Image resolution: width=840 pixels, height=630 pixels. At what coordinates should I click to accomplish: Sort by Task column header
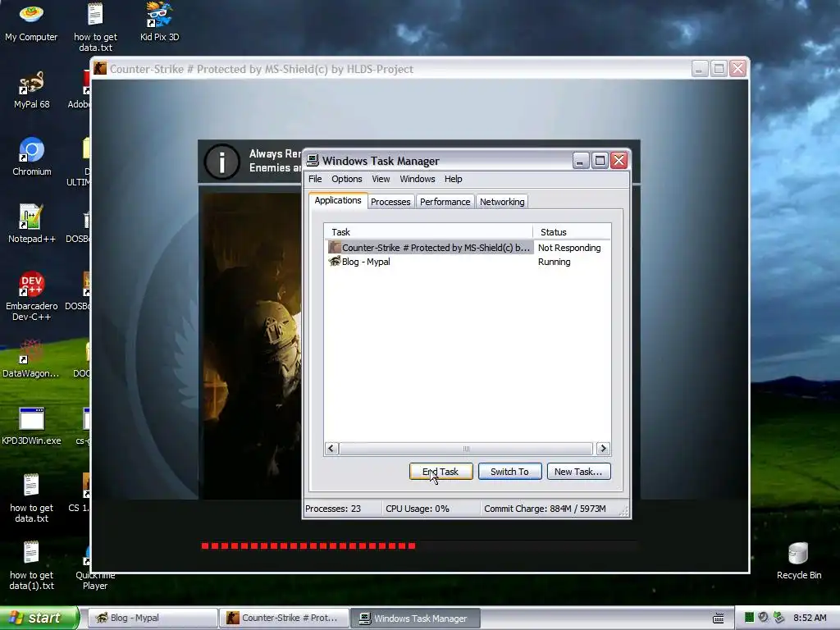click(428, 232)
